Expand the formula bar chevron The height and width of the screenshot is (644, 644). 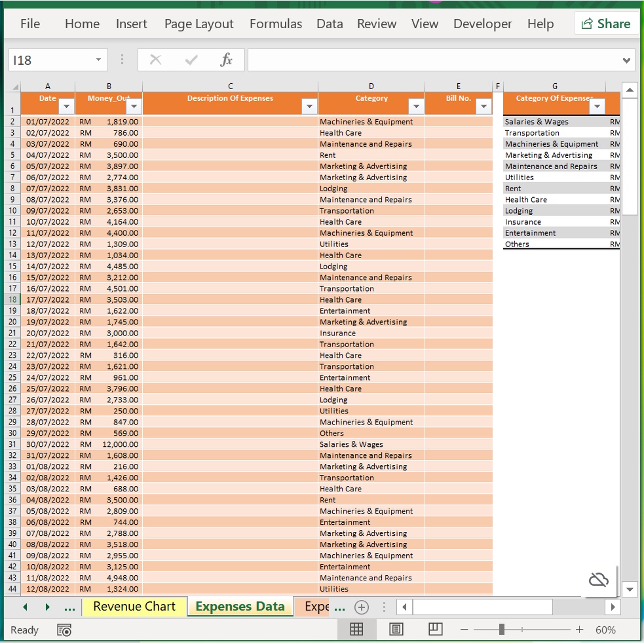(x=627, y=60)
